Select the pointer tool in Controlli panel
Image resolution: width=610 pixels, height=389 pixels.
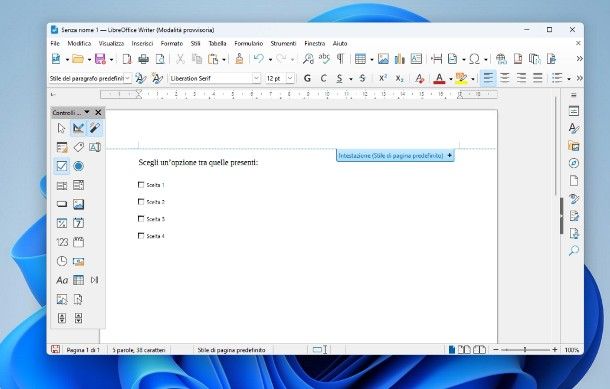pos(61,128)
